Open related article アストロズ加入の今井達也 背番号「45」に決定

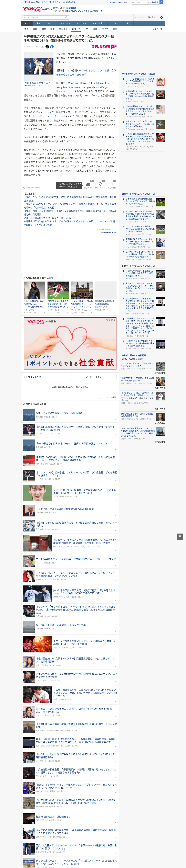coord(48,218)
